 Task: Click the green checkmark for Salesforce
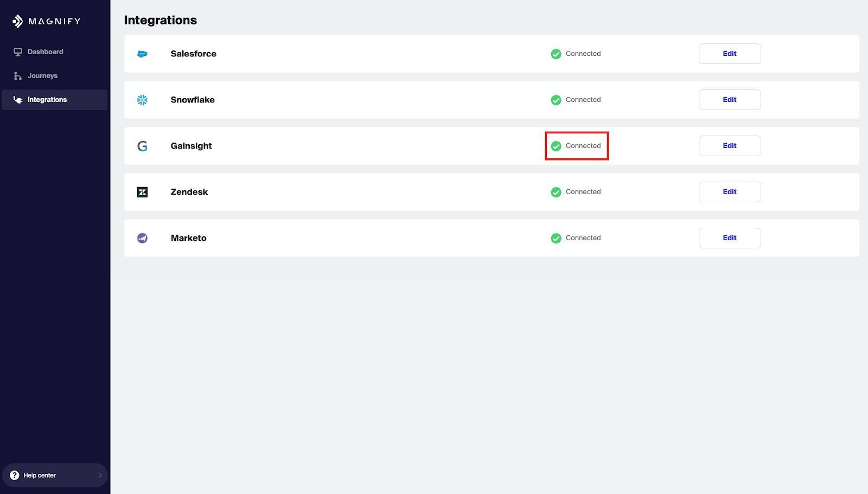[x=556, y=54]
